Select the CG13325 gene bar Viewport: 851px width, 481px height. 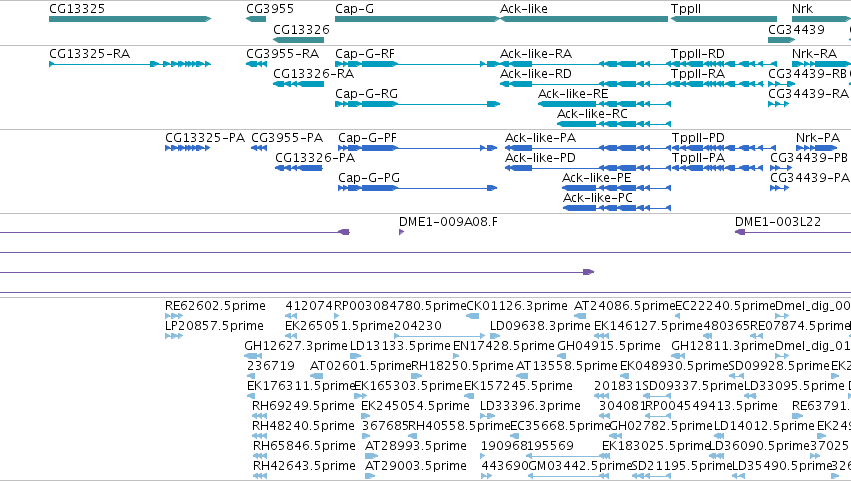pos(130,19)
